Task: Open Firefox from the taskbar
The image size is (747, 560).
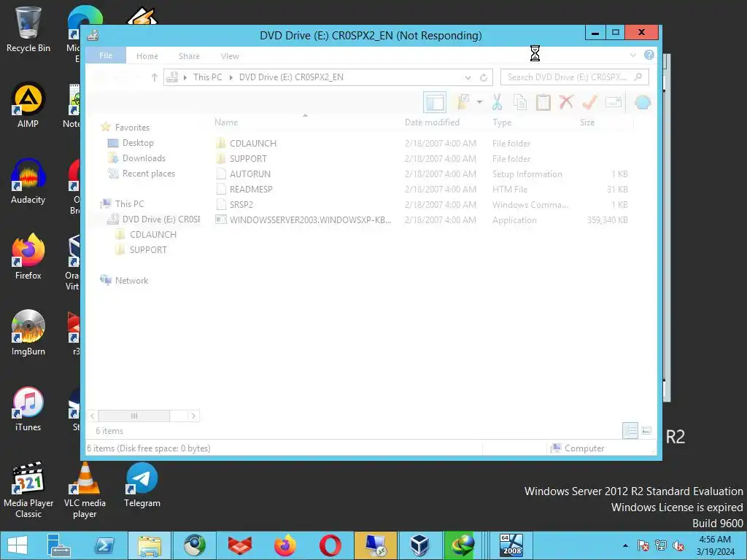Action: pyautogui.click(x=285, y=545)
